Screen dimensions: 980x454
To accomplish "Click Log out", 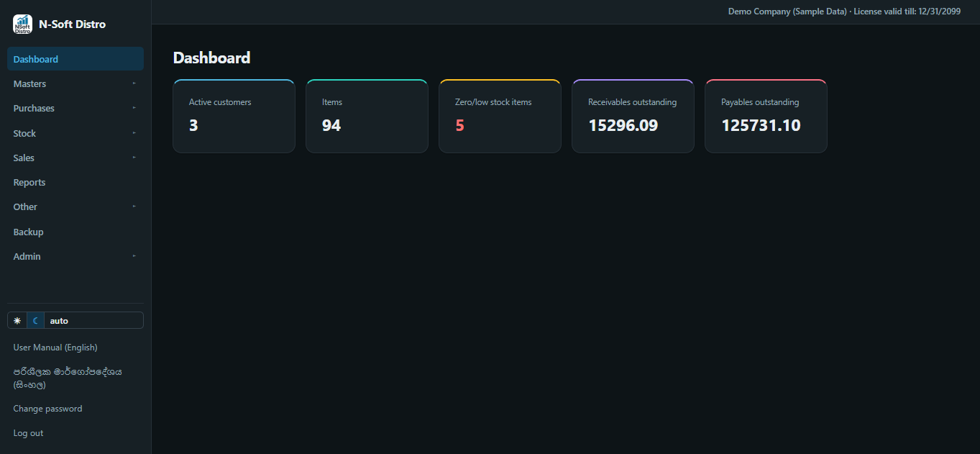I will click(x=28, y=433).
